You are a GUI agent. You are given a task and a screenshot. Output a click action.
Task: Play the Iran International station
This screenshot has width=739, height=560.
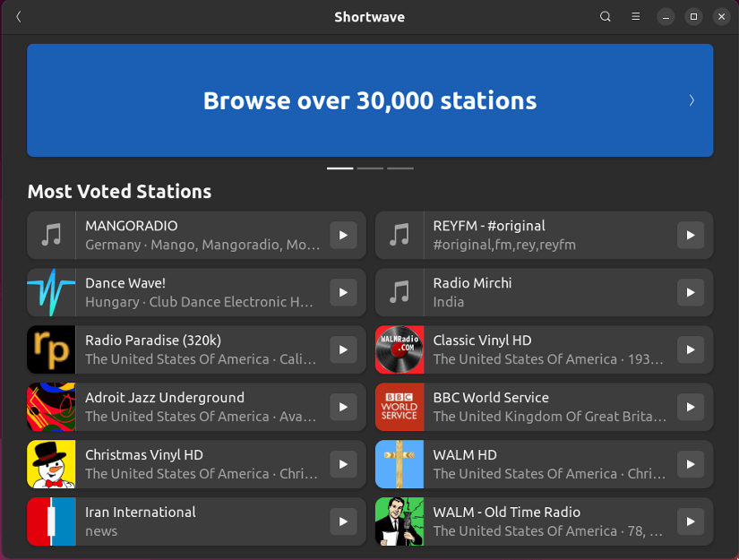click(343, 521)
